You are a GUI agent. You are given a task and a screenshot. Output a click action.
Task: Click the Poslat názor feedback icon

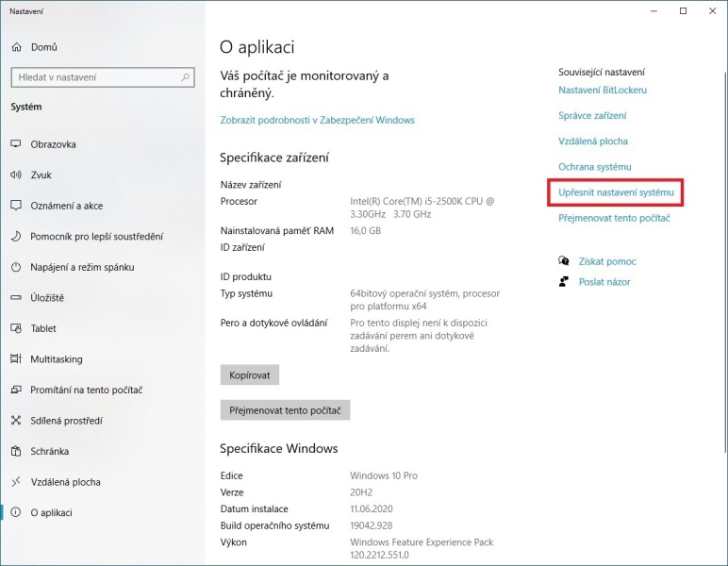pyautogui.click(x=564, y=281)
